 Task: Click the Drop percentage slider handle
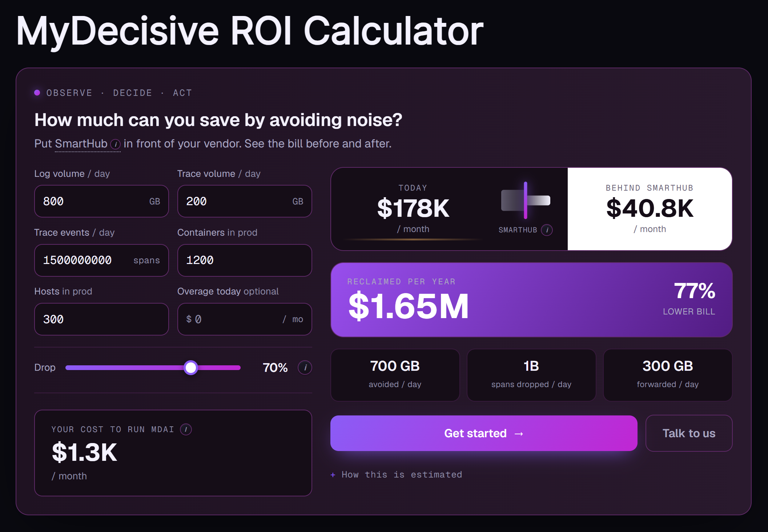pos(191,367)
